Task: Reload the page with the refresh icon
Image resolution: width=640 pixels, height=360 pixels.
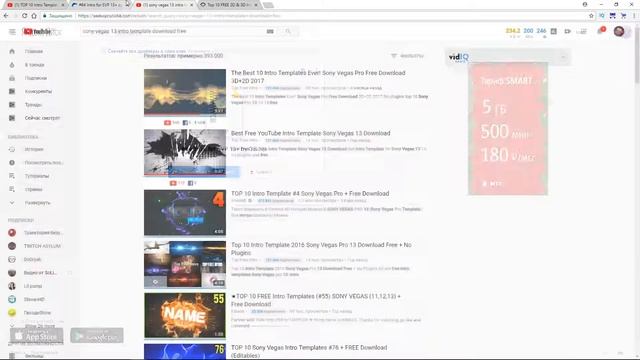Action: [x=24, y=16]
